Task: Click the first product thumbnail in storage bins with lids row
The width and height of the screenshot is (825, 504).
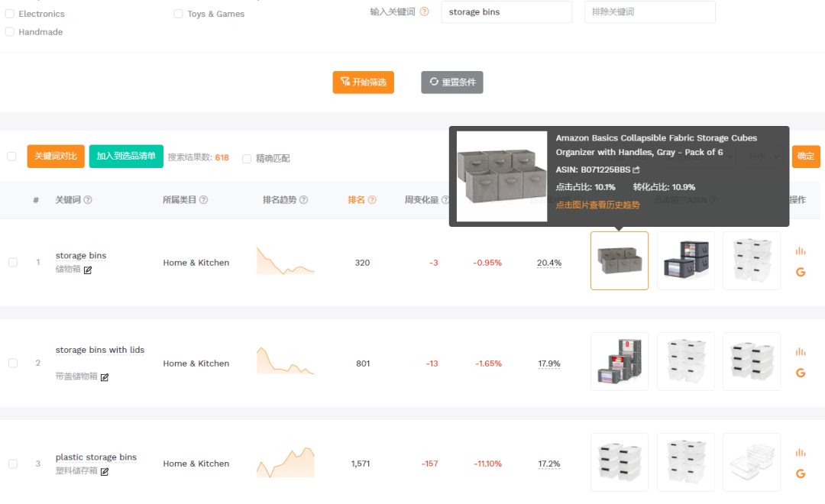Action: 620,361
